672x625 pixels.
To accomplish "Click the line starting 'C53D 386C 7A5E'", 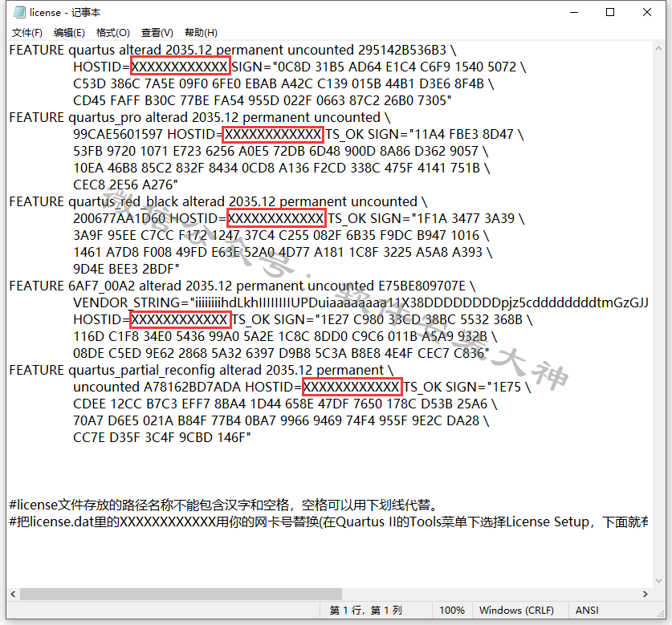I will [283, 83].
